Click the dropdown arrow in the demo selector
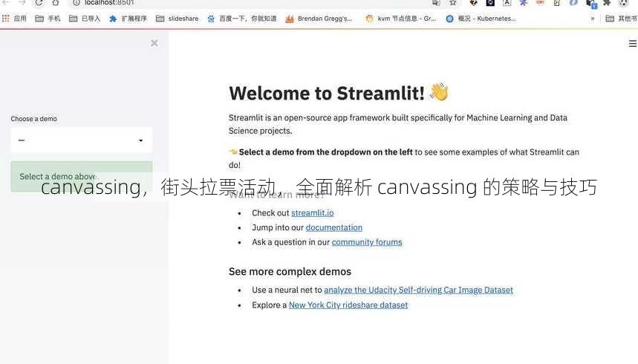This screenshot has width=638, height=364. [141, 140]
